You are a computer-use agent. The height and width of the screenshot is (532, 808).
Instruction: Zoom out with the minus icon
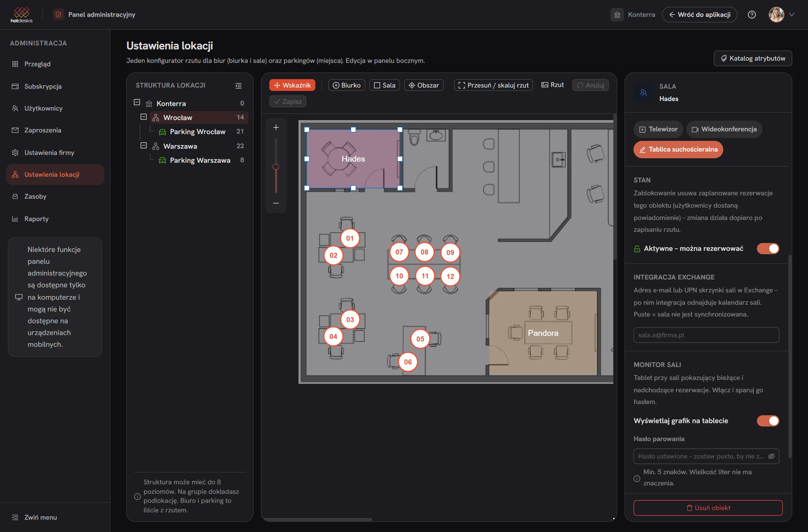tap(276, 203)
